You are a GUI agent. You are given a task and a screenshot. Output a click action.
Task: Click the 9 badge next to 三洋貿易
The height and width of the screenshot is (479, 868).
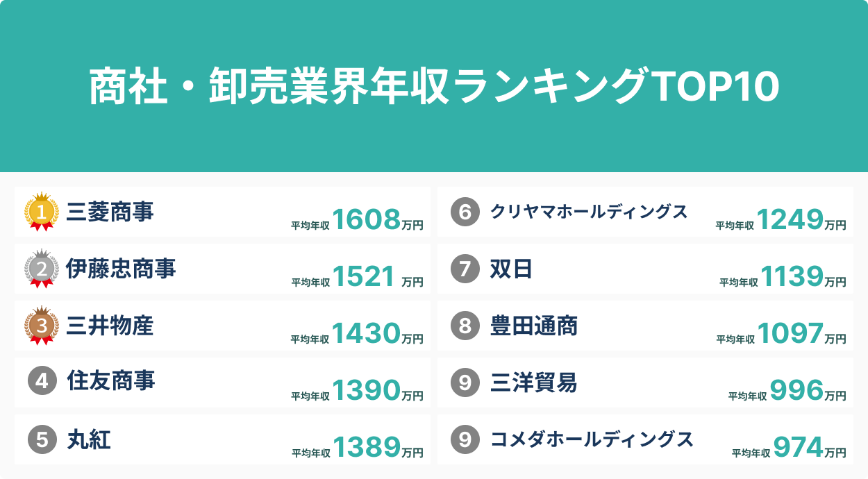pos(465,382)
